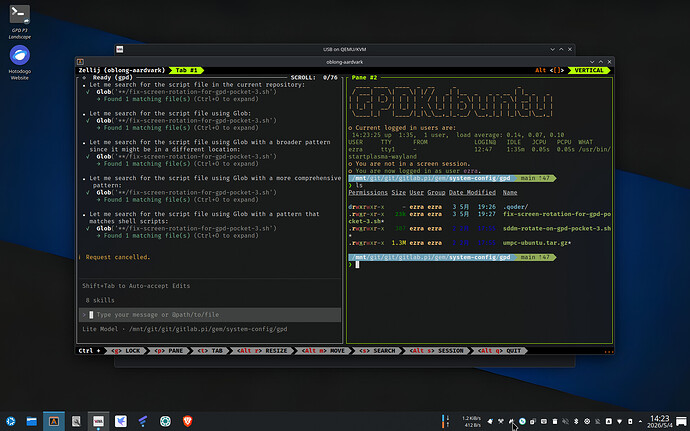Click the 'Request cancelled.' message
690x431 pixels.
118,257
